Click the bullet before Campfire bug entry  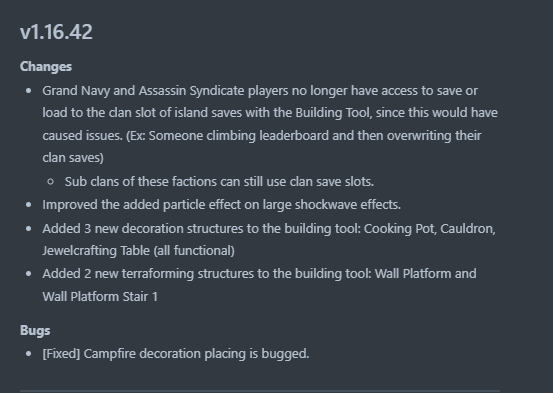click(x=29, y=354)
